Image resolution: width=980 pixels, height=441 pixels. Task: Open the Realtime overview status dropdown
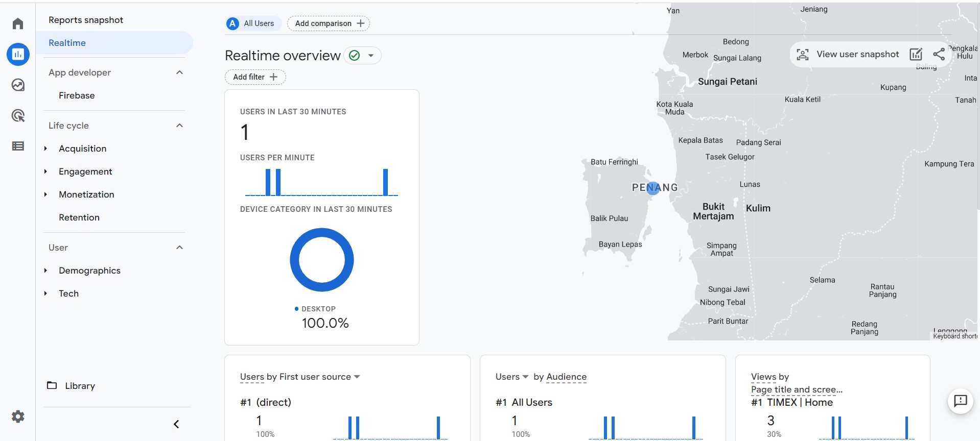tap(371, 55)
